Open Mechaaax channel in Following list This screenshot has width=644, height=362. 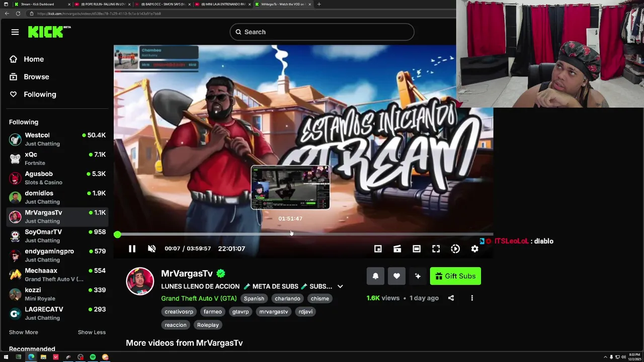[x=57, y=275]
